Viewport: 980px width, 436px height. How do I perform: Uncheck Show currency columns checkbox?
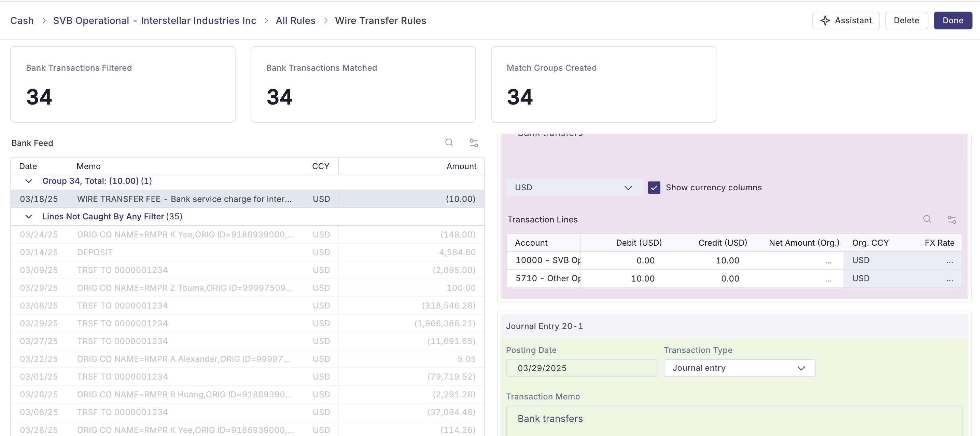(654, 187)
